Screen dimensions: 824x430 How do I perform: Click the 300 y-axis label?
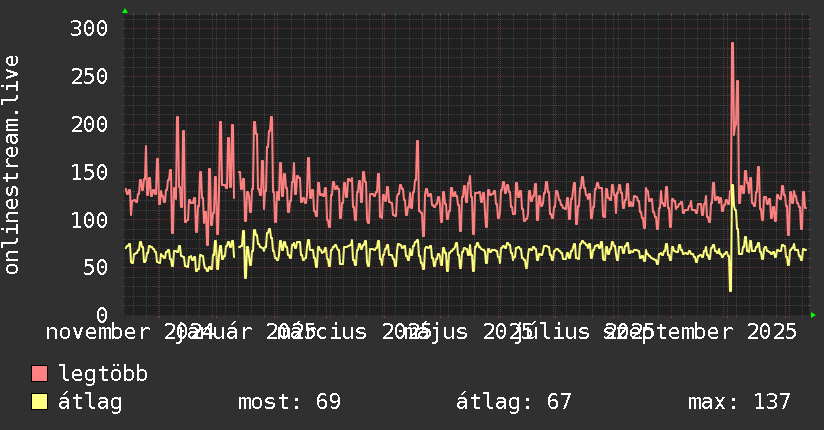click(89, 28)
